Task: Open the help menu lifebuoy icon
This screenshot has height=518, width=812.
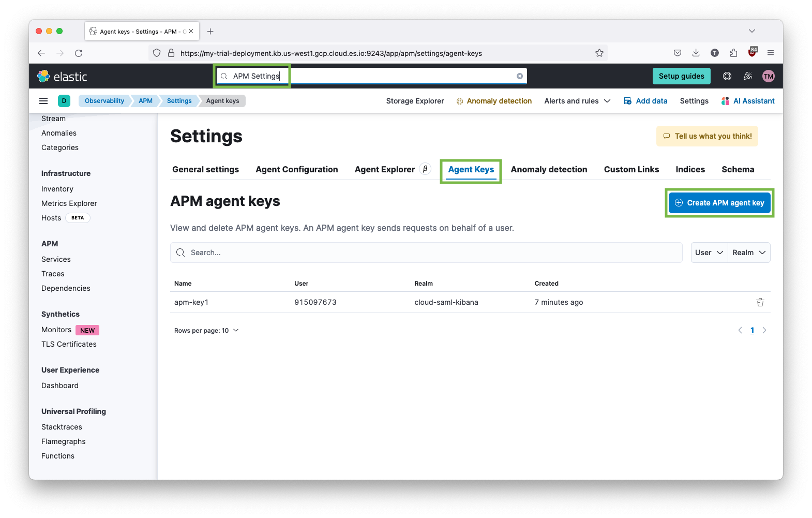Action: click(727, 76)
